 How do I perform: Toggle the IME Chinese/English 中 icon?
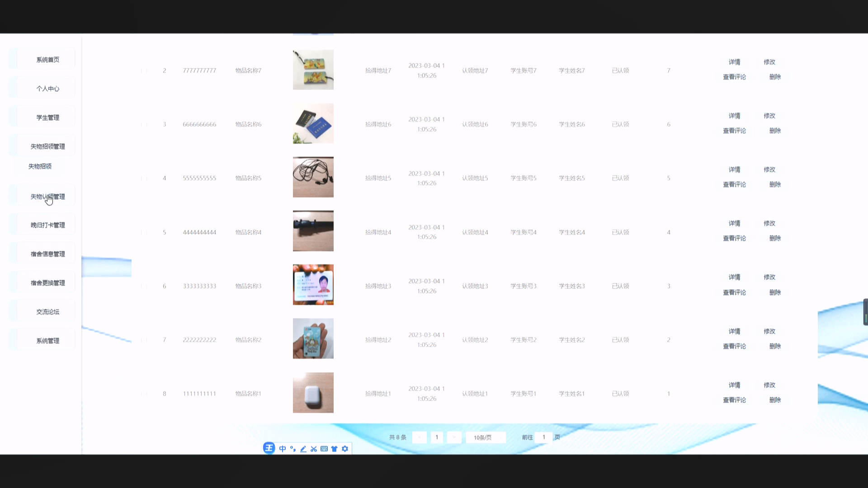point(283,449)
